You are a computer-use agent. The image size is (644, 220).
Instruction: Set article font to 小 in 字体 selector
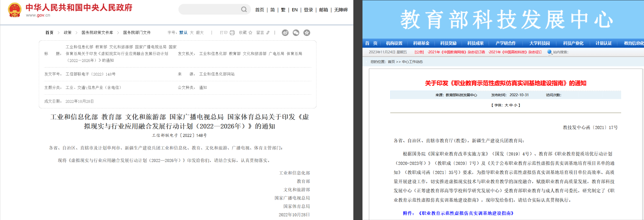pos(515,105)
